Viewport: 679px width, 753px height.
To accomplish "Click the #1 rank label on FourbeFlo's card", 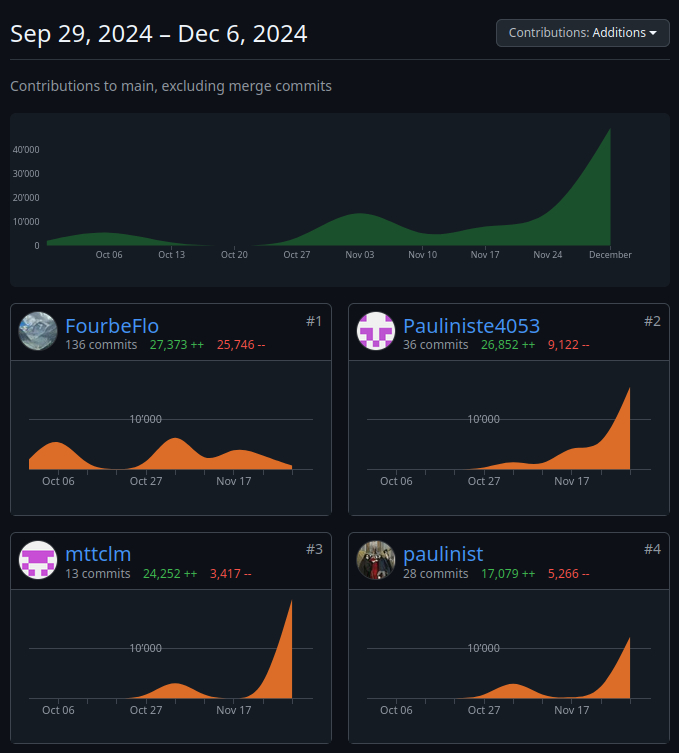I will pyautogui.click(x=314, y=321).
